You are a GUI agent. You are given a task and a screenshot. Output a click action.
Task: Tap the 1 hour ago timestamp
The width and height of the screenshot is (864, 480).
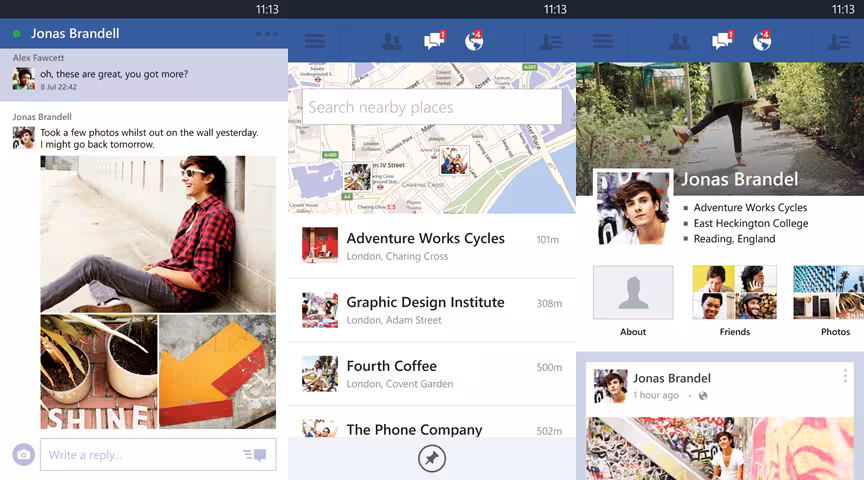click(656, 395)
